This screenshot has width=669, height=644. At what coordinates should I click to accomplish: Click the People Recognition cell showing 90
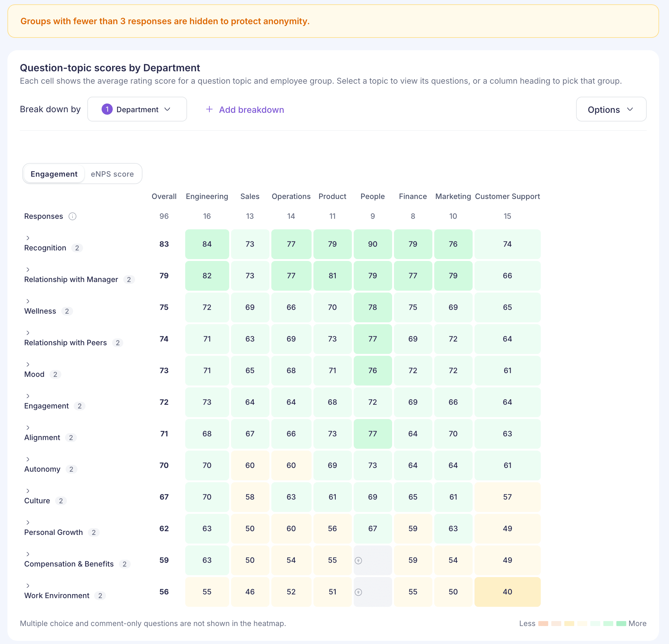point(373,244)
